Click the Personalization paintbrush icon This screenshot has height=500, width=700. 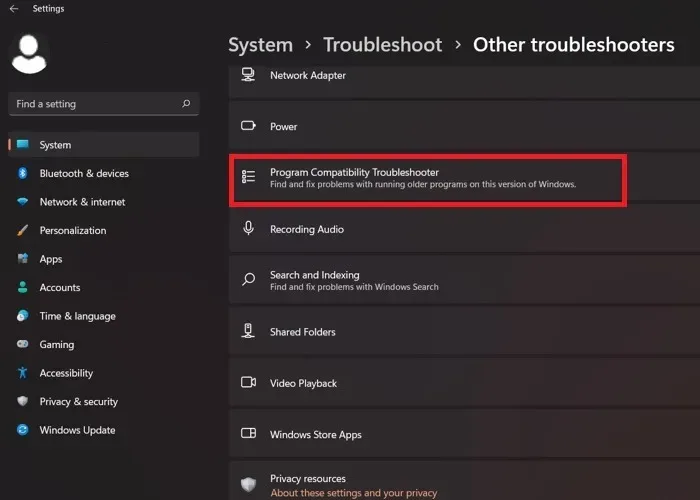(x=22, y=230)
